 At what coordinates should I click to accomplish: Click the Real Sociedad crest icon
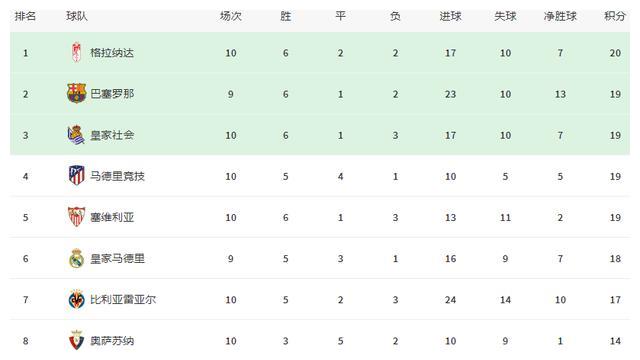tap(76, 135)
